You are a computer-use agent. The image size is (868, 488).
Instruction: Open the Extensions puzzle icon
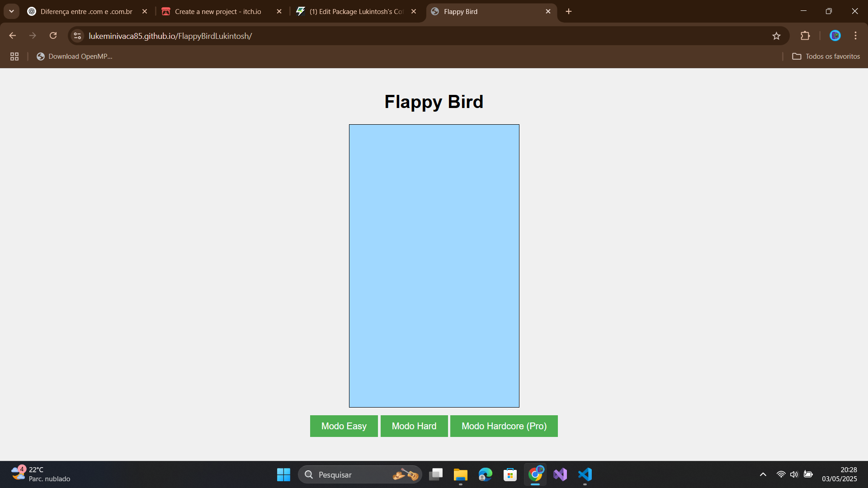(805, 36)
